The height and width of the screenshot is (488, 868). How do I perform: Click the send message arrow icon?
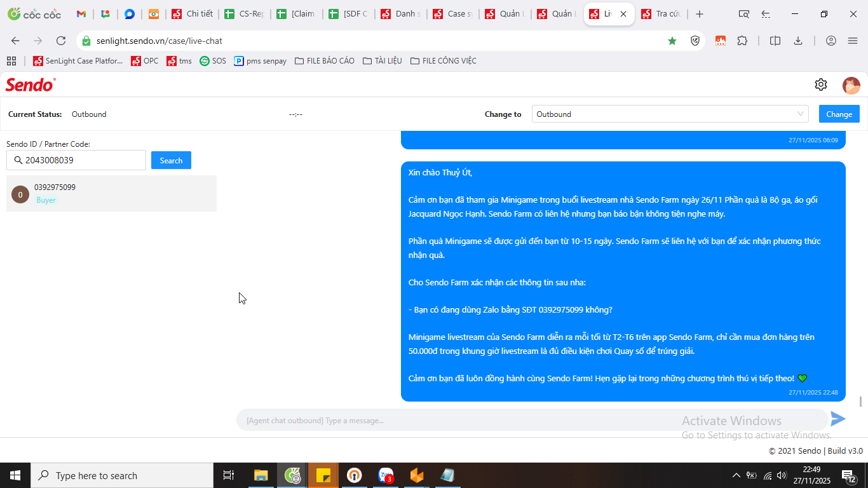click(x=839, y=419)
